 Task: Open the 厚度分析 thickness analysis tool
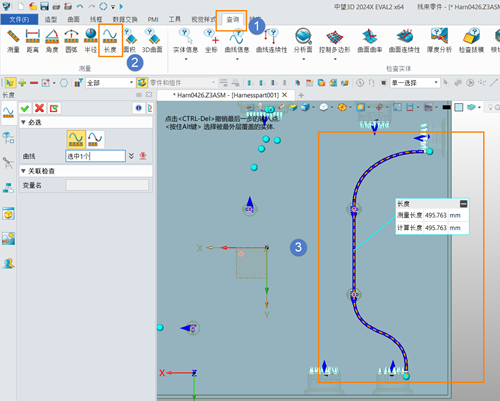coord(439,41)
